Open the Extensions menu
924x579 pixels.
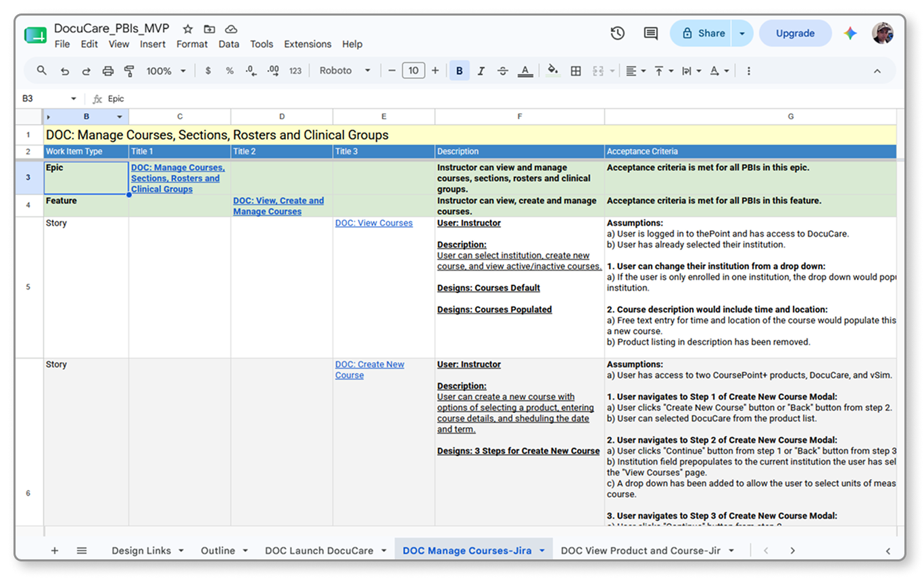[x=308, y=44]
